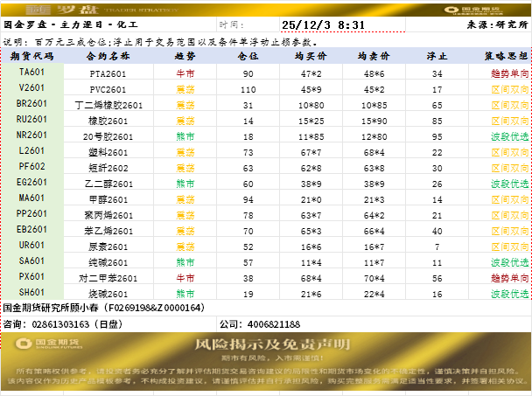Click the V2601 code cell
The width and height of the screenshot is (532, 396).
coord(31,87)
